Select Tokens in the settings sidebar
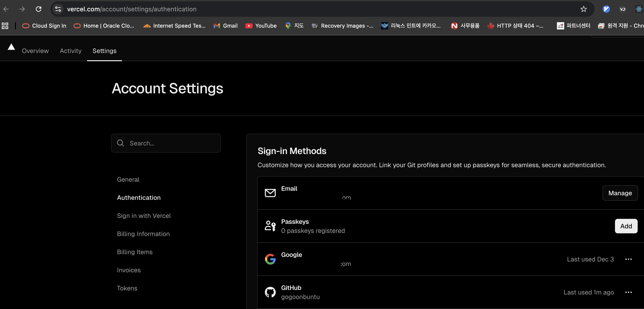 (127, 288)
